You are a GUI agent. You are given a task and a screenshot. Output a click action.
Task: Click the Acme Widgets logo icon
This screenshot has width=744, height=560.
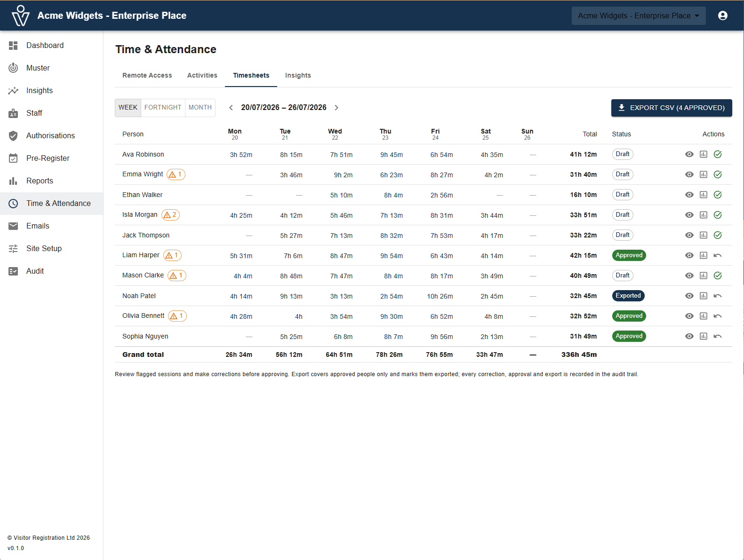click(21, 16)
